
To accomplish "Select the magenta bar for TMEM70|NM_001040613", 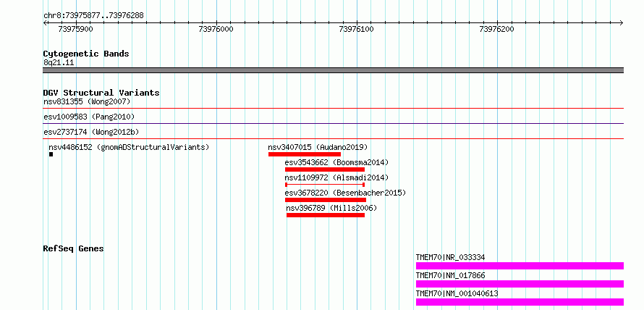I will point(520,302).
